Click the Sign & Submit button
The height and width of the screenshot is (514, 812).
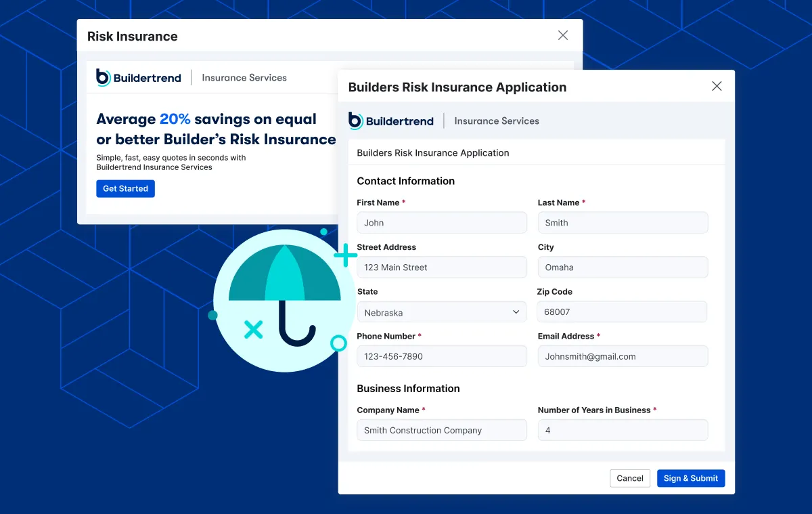click(x=691, y=478)
